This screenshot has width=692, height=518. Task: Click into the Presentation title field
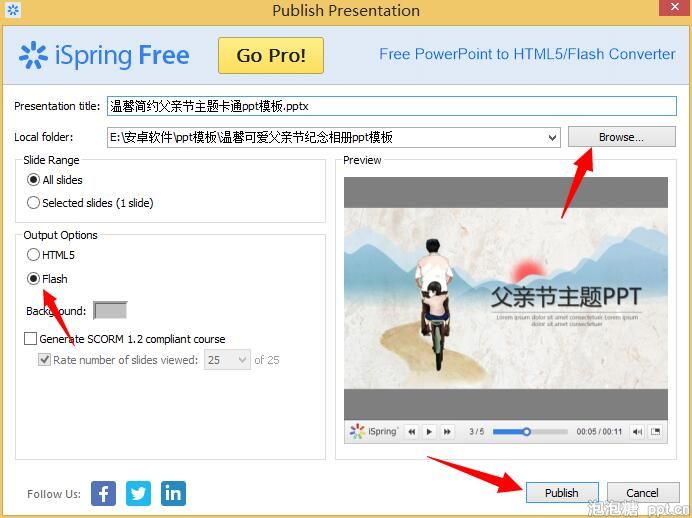pyautogui.click(x=391, y=106)
